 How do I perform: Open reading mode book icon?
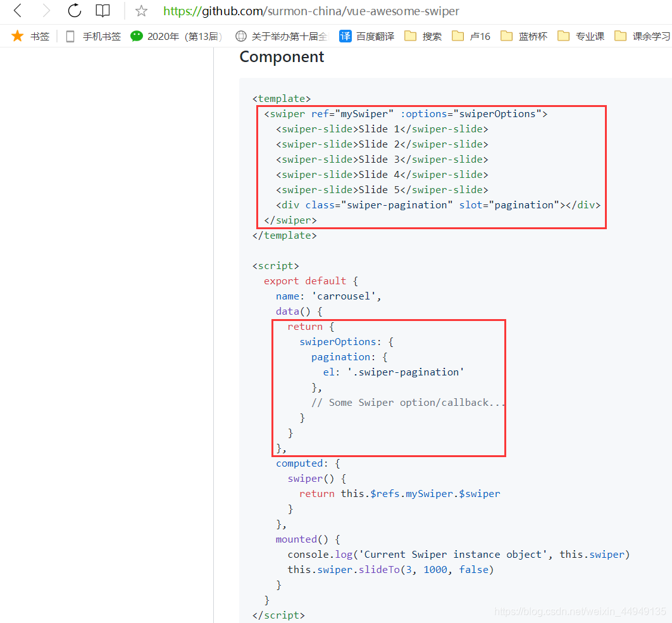point(103,11)
